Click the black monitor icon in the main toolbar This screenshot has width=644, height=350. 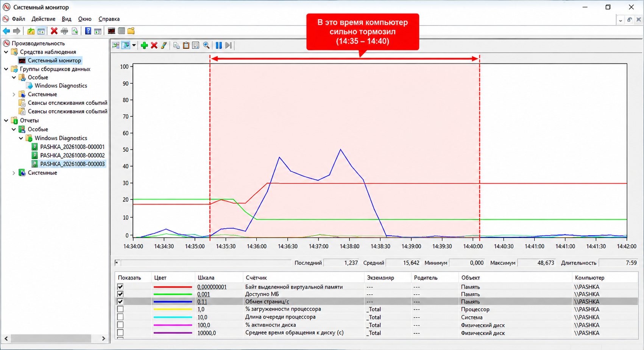tap(111, 31)
